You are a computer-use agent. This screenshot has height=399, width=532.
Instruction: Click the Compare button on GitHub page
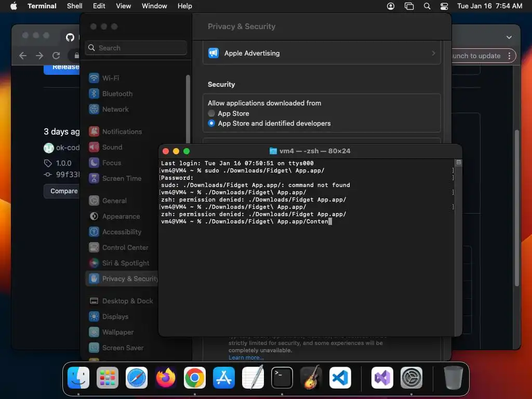point(62,191)
